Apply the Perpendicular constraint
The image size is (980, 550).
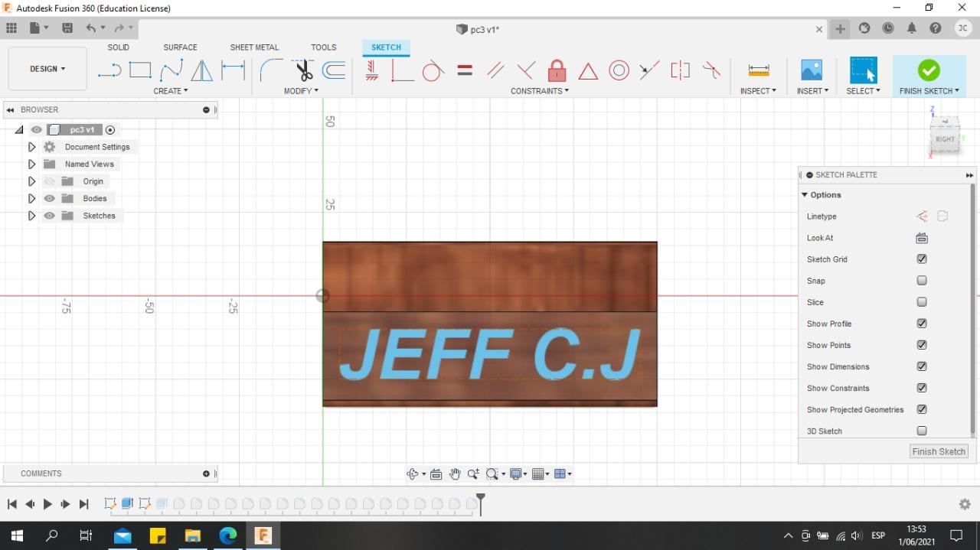[526, 70]
